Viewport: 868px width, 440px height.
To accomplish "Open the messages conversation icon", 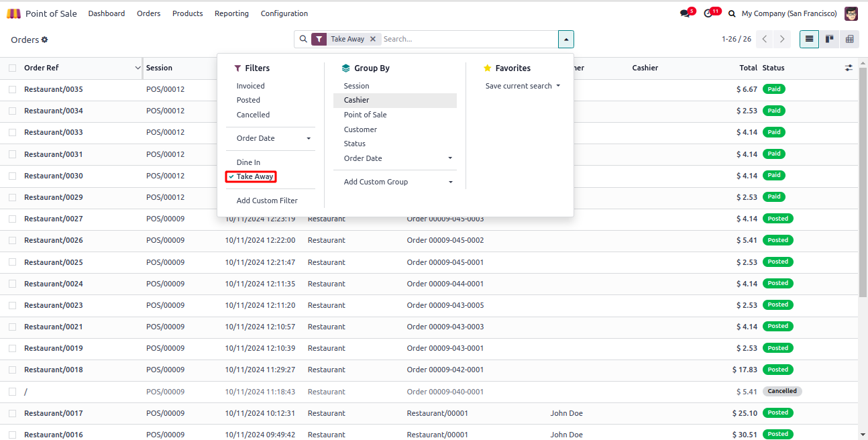I will tap(684, 13).
